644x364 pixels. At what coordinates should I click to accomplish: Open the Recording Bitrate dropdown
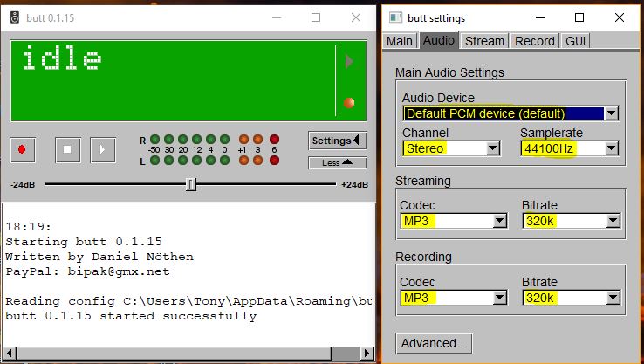572,298
